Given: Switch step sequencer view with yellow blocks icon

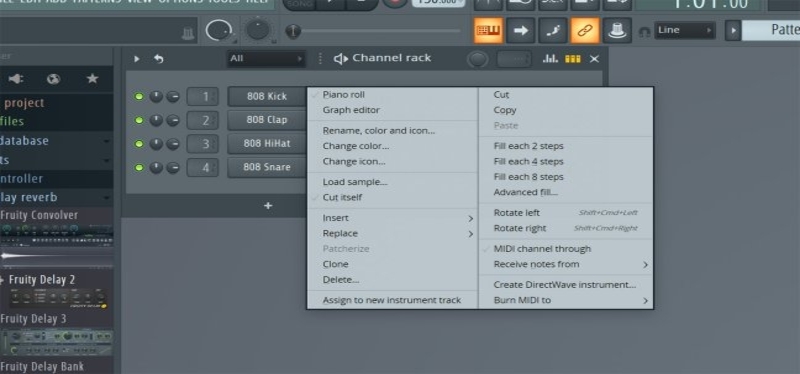Looking at the screenshot, I should [572, 59].
